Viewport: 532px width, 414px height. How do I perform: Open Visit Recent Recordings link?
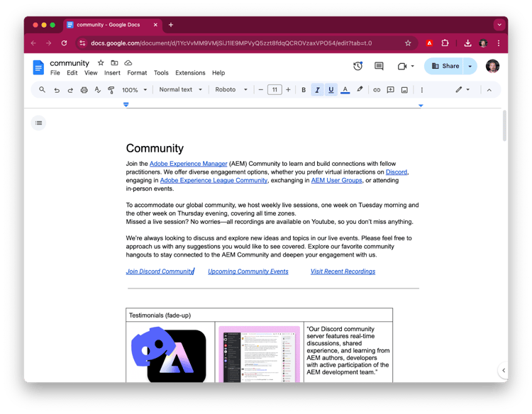point(343,272)
